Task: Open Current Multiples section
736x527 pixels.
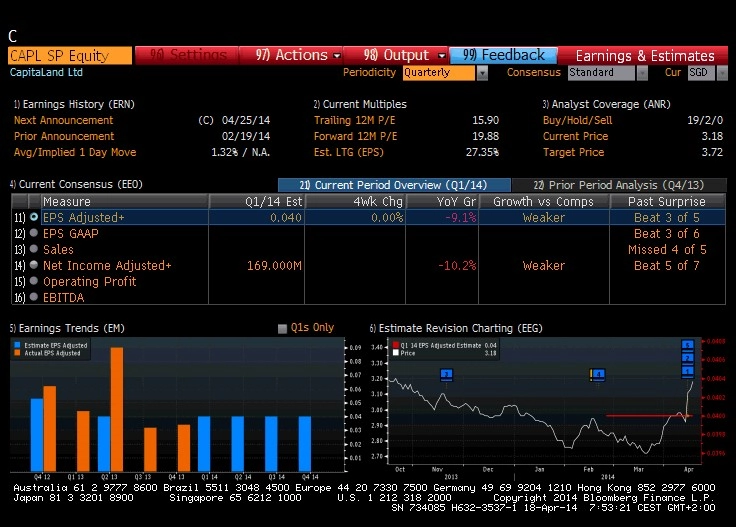Action: [360, 104]
